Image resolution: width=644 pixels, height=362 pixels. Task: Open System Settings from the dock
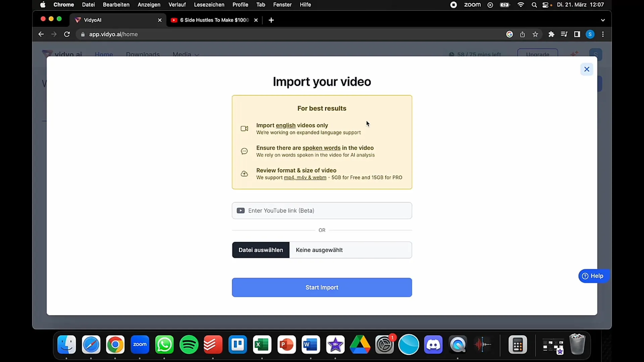coord(384,345)
